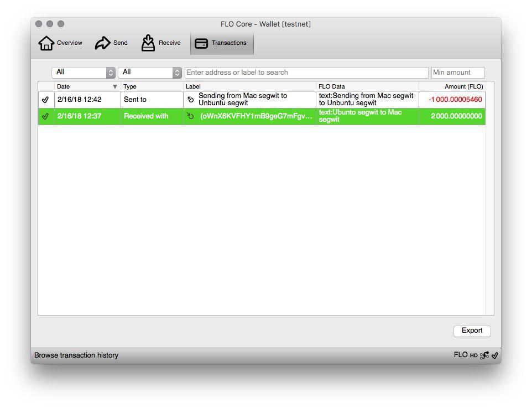The image size is (532, 408).
Task: Click confirmation checkmark icon of 12:37 transaction
Action: [x=45, y=116]
